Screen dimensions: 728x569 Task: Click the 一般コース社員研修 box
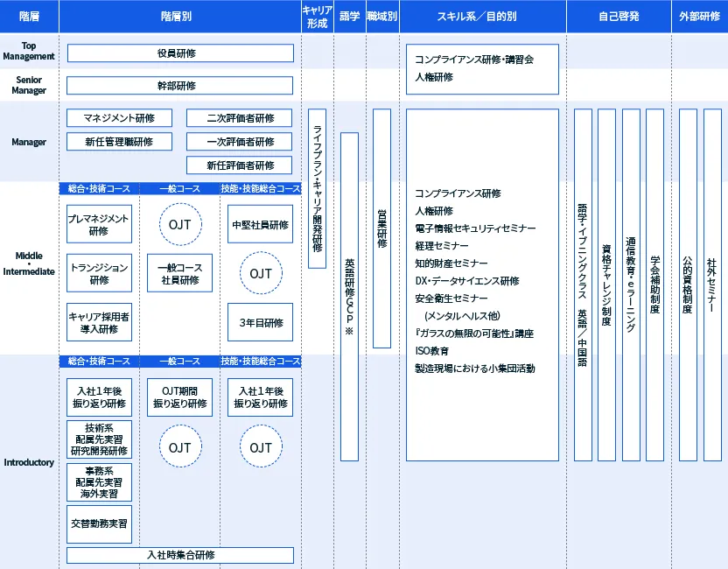coord(179,273)
